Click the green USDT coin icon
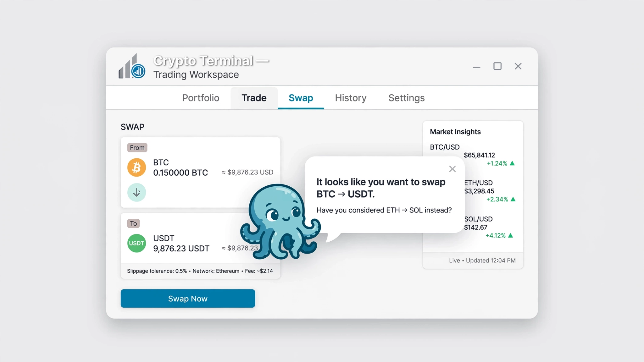The height and width of the screenshot is (362, 644). tap(136, 243)
